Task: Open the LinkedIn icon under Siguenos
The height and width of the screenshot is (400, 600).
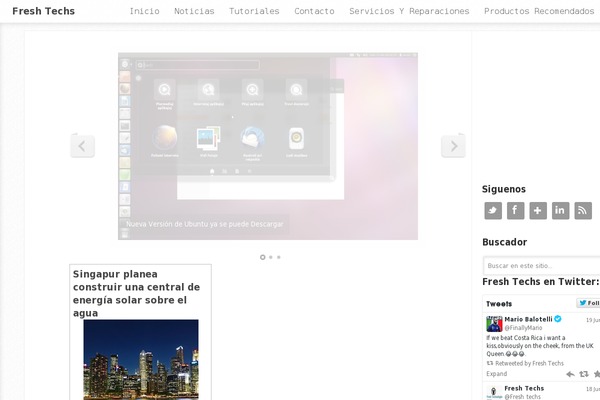Action: pyautogui.click(x=560, y=211)
